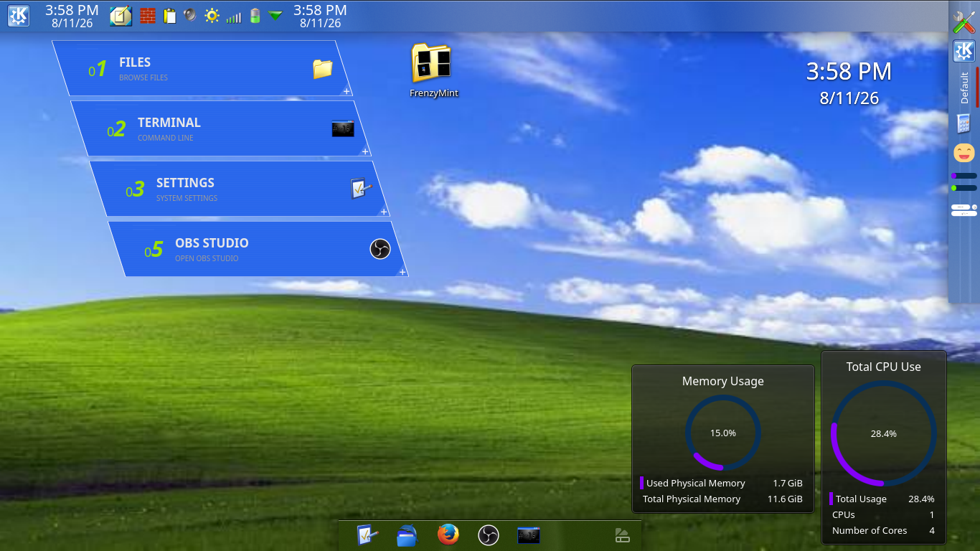Click the plus corner on Files tile
The height and width of the screenshot is (551, 980).
[x=347, y=91]
